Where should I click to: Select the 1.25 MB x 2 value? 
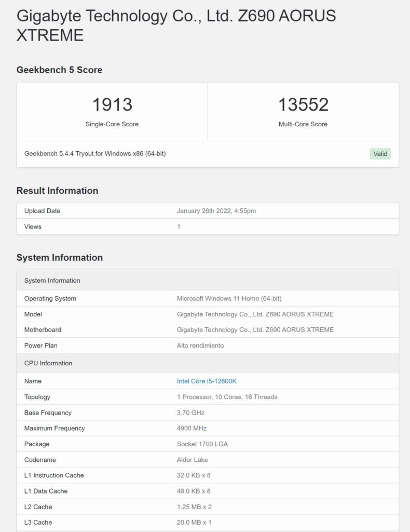click(194, 507)
